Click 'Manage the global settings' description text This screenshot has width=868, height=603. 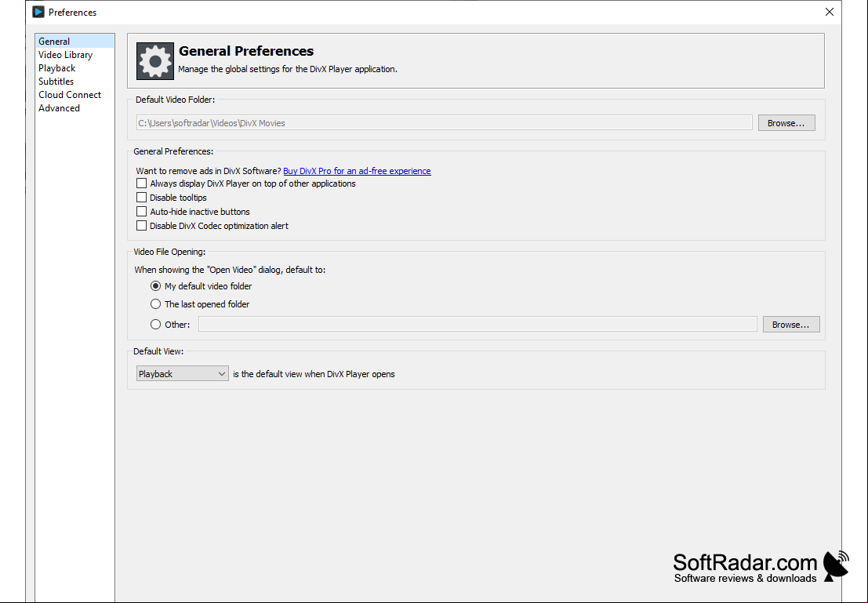[x=288, y=69]
